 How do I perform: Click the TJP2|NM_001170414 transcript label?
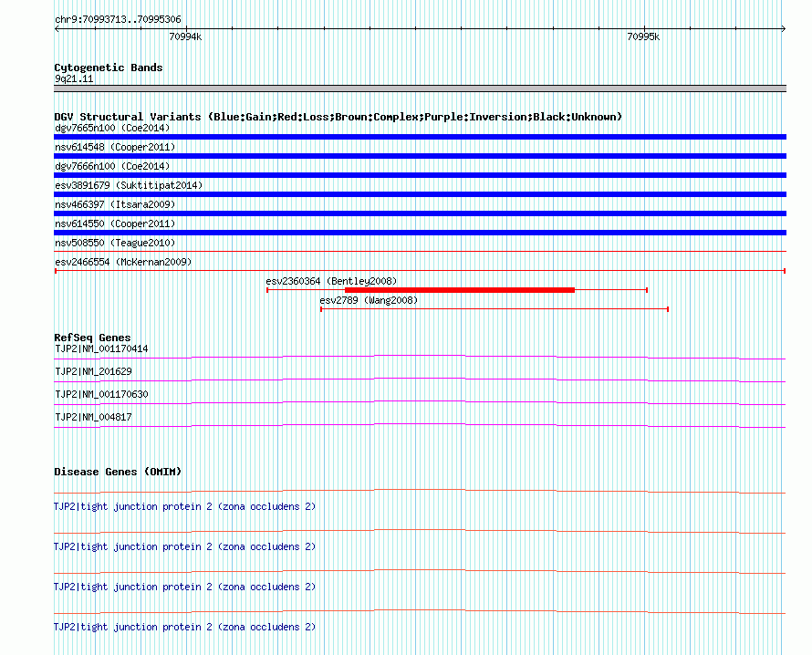[x=101, y=349]
